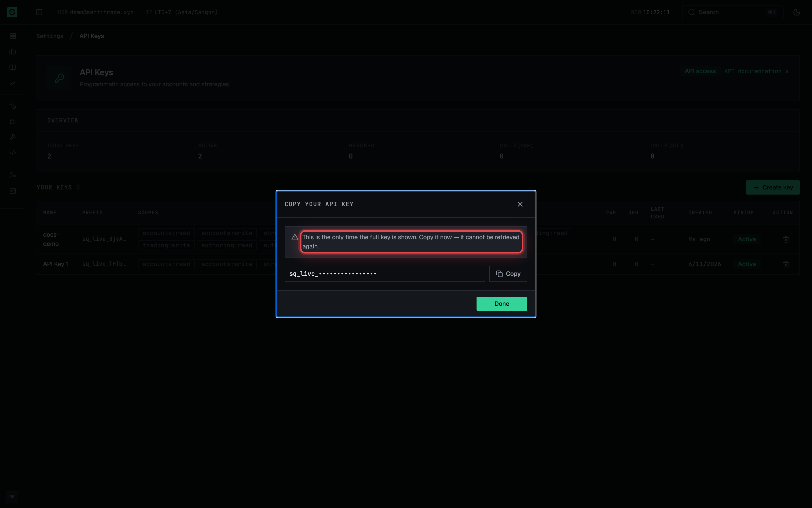812x508 pixels.
Task: Click the demo@sentitrade.xyz user label
Action: click(x=102, y=12)
